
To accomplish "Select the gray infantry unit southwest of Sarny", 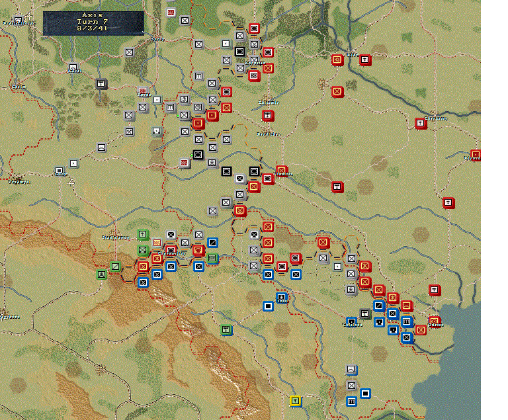I will point(129,52).
